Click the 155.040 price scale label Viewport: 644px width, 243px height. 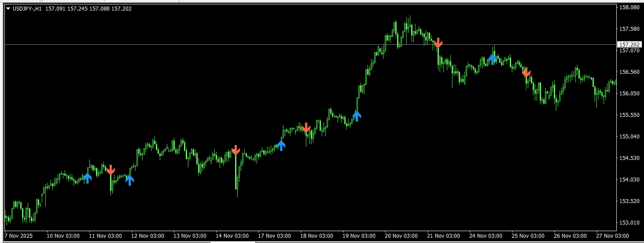(629, 137)
